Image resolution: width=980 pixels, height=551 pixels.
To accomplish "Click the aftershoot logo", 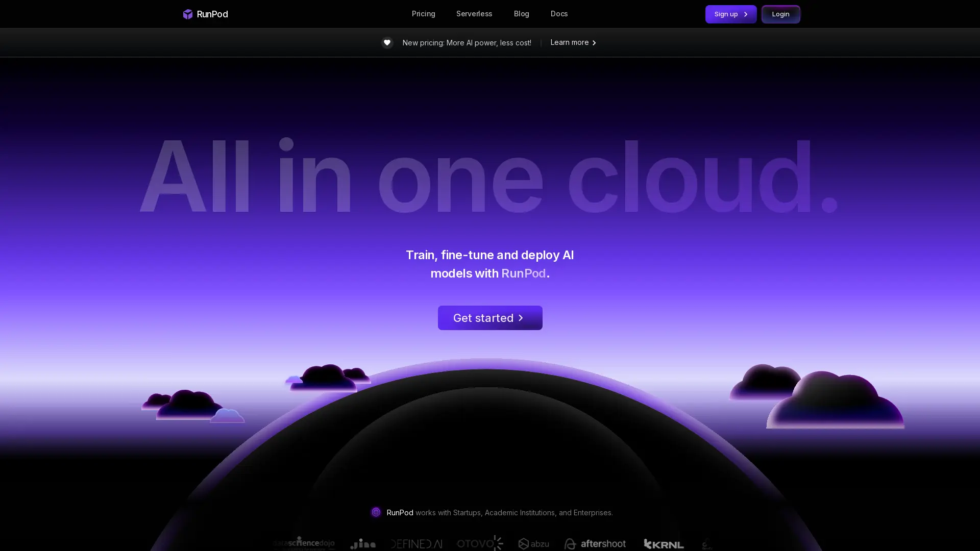I will click(x=595, y=544).
